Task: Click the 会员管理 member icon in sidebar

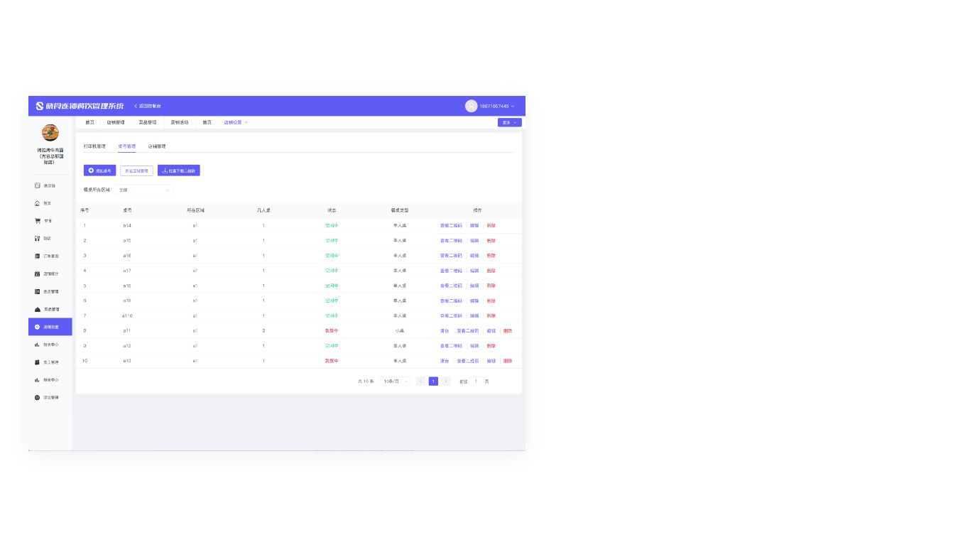Action: [x=37, y=291]
